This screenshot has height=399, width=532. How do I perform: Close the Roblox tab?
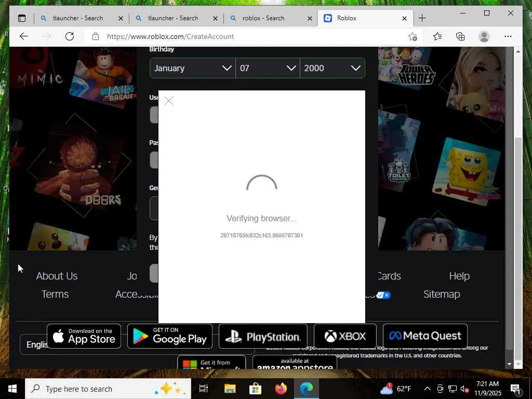(404, 18)
